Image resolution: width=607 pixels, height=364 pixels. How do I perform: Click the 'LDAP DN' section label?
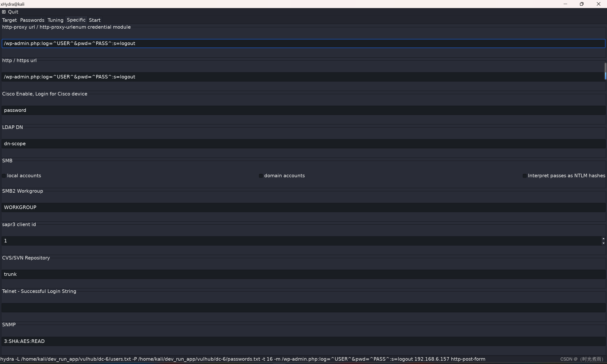13,127
